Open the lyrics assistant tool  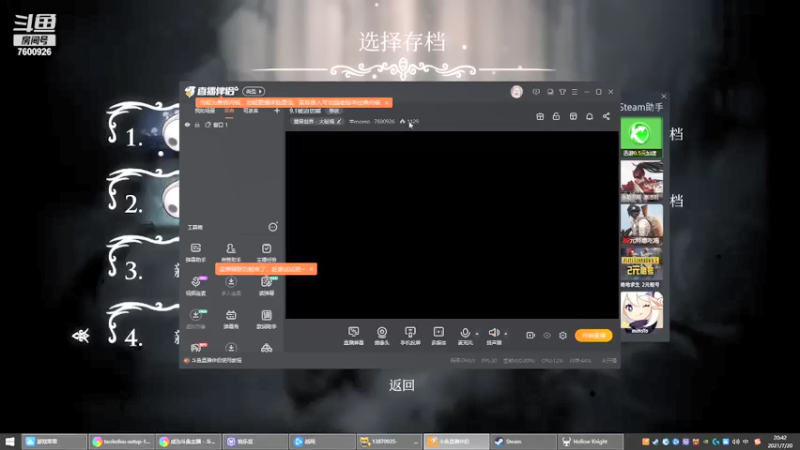[x=266, y=319]
